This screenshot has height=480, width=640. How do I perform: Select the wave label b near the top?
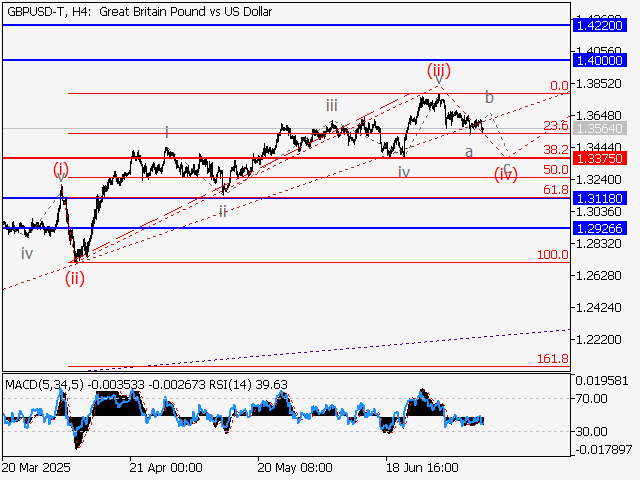click(489, 97)
